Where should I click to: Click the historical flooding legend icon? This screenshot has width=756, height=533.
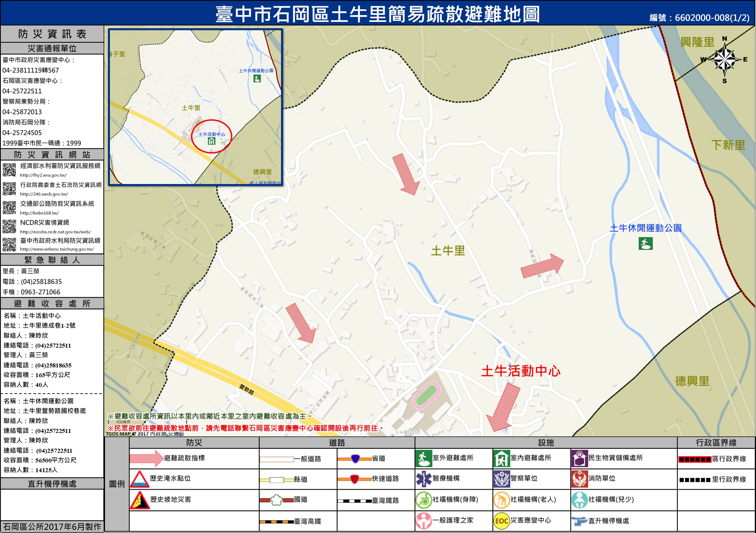click(140, 479)
